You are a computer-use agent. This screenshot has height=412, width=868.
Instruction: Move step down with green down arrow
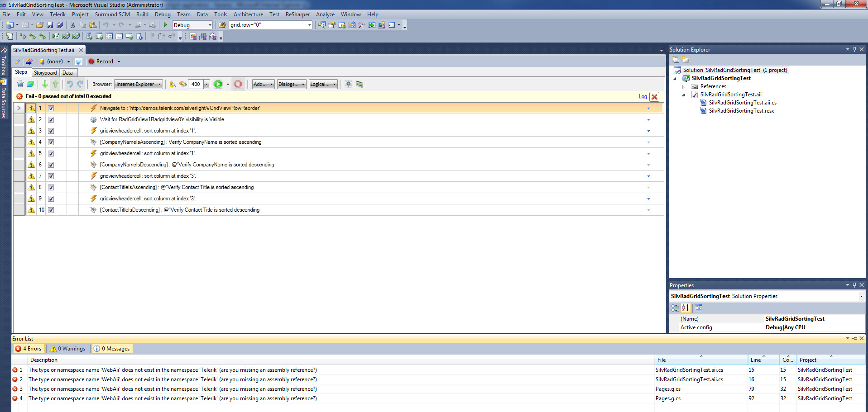click(x=45, y=84)
